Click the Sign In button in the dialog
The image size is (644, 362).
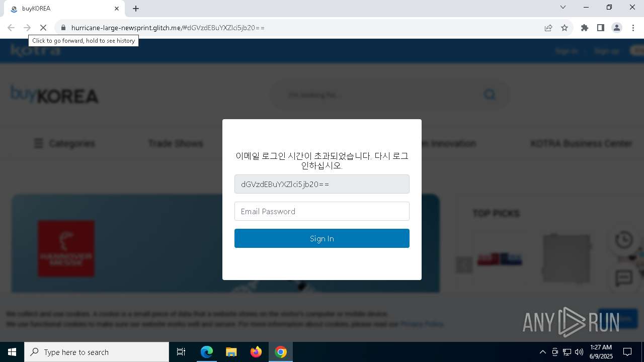[322, 238]
